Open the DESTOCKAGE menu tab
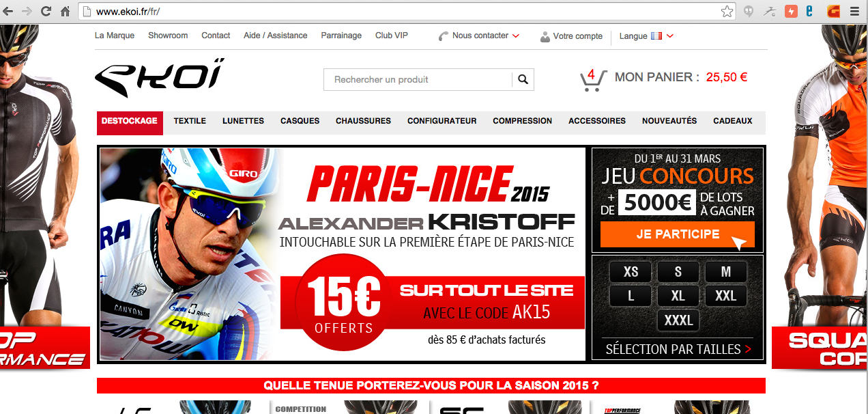Screen dimensions: 868x414 click(x=130, y=122)
